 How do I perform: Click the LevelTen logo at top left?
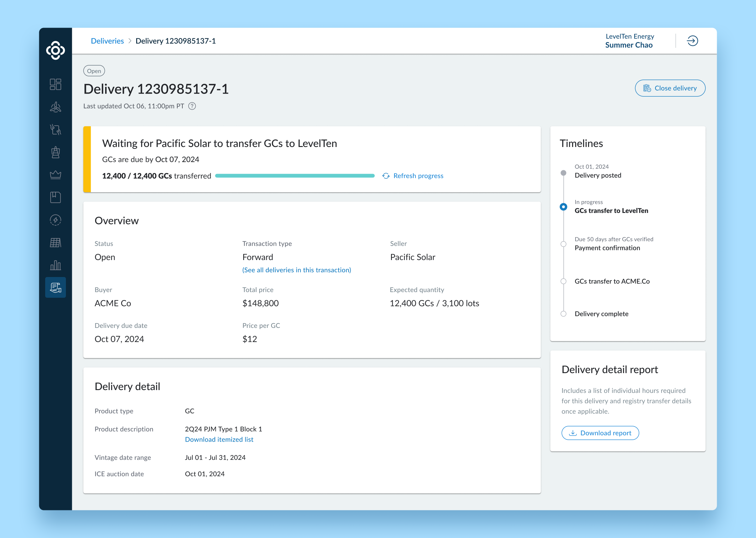(x=55, y=50)
